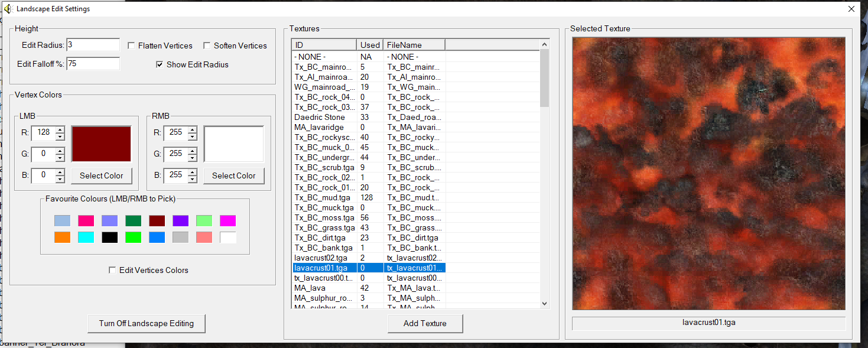Image resolution: width=868 pixels, height=348 pixels.
Task: Pick the periwinkle favourite colour
Action: pyautogui.click(x=109, y=221)
